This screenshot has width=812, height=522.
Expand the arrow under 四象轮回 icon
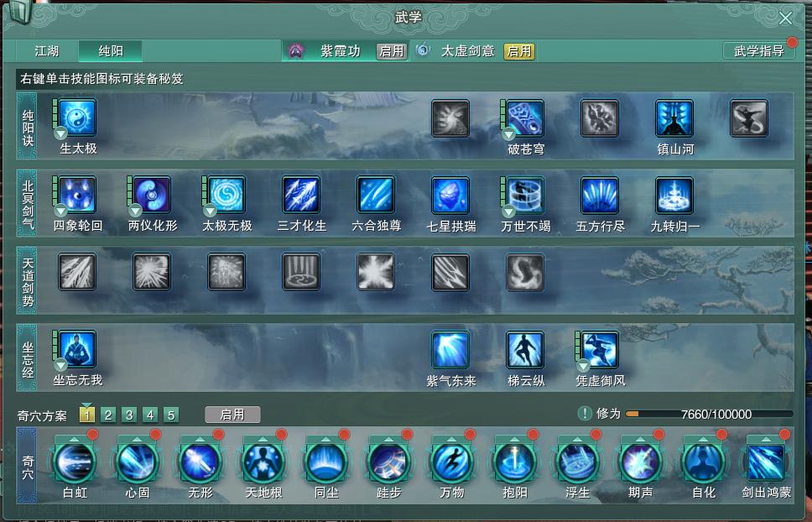(x=60, y=211)
